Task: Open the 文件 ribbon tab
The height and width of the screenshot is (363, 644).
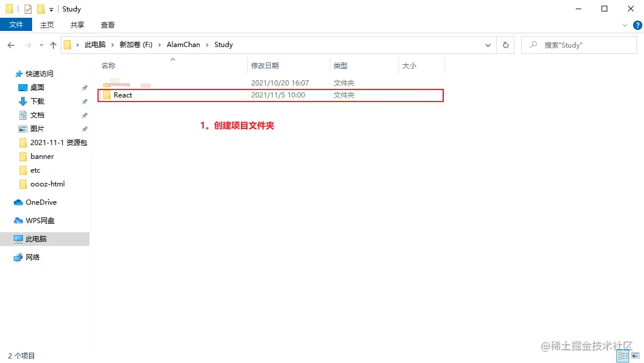Action: [16, 25]
